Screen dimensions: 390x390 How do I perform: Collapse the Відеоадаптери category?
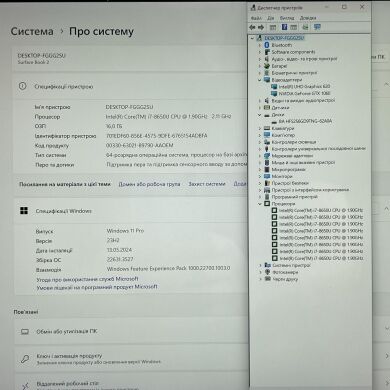pos(260,80)
